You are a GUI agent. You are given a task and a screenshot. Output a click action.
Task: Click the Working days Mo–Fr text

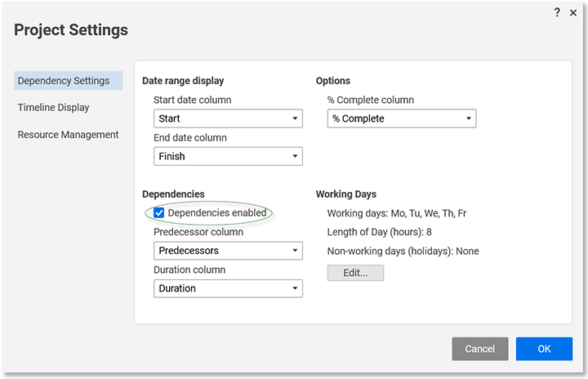pos(397,213)
